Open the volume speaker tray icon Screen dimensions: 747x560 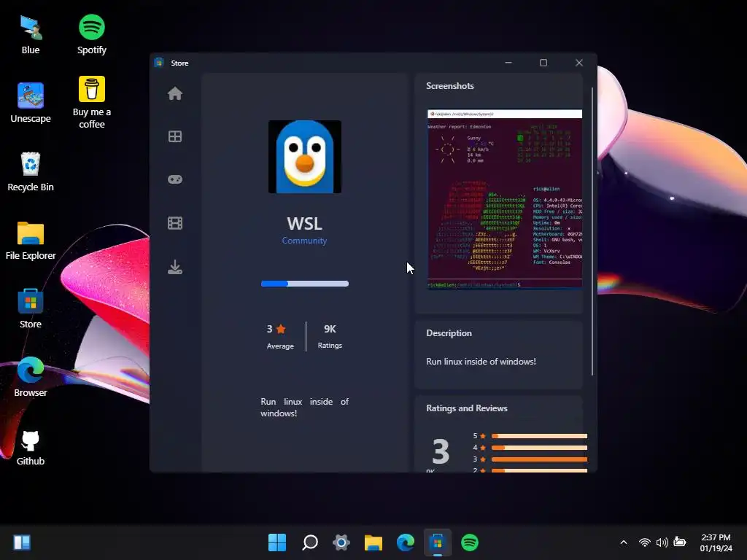click(x=662, y=542)
